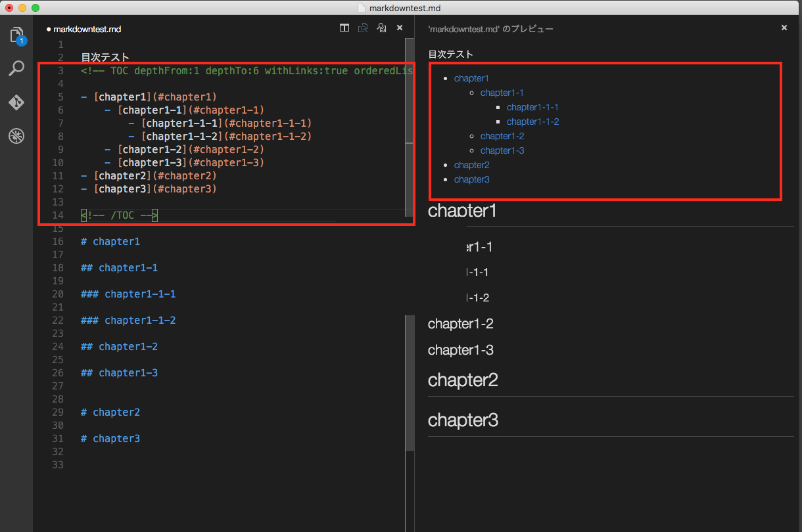The width and height of the screenshot is (802, 532).
Task: Click the chapter1-2 TOC link
Action: (x=502, y=136)
